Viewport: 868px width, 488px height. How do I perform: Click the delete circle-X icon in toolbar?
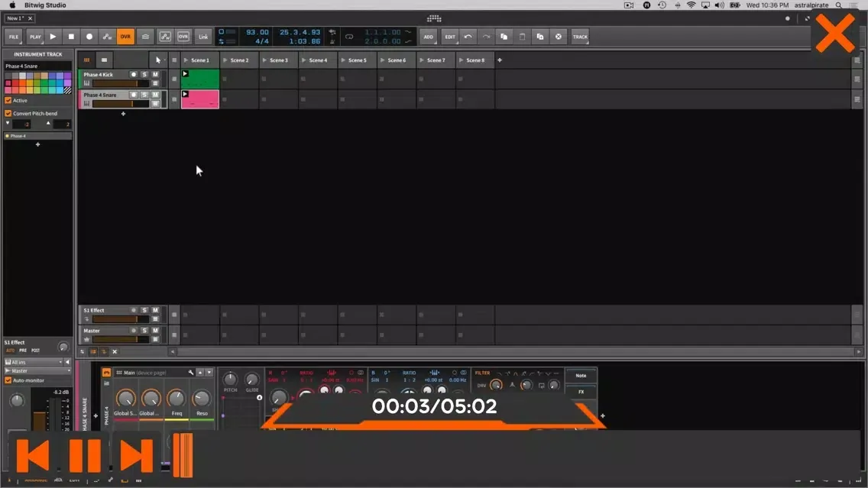(x=559, y=37)
